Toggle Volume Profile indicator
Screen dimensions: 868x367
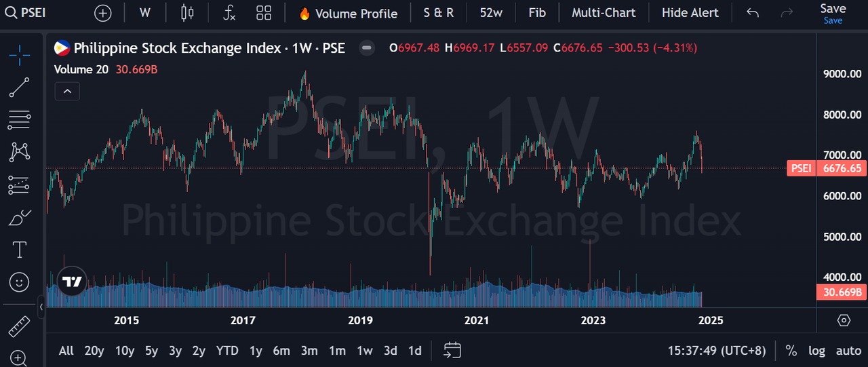(x=348, y=13)
